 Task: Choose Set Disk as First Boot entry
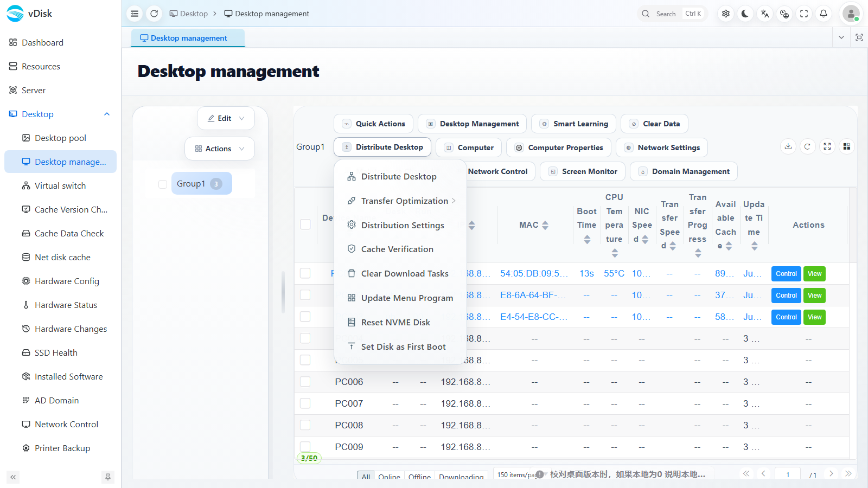(401, 346)
